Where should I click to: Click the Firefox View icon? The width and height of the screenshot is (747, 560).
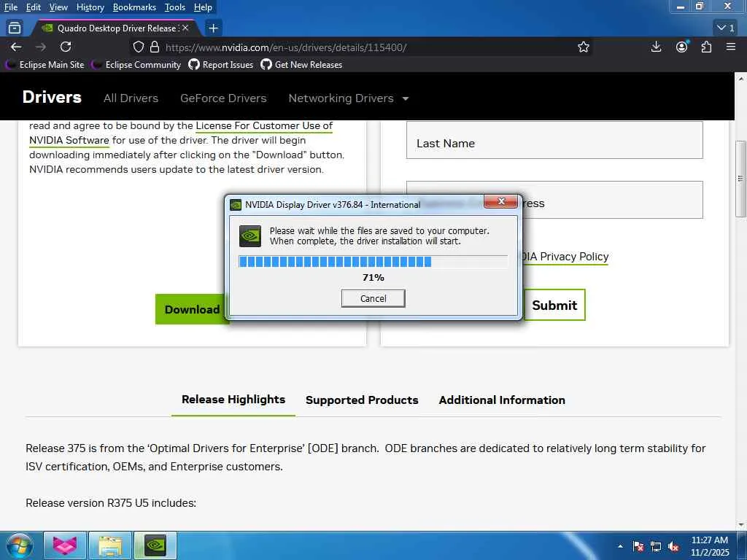(15, 28)
